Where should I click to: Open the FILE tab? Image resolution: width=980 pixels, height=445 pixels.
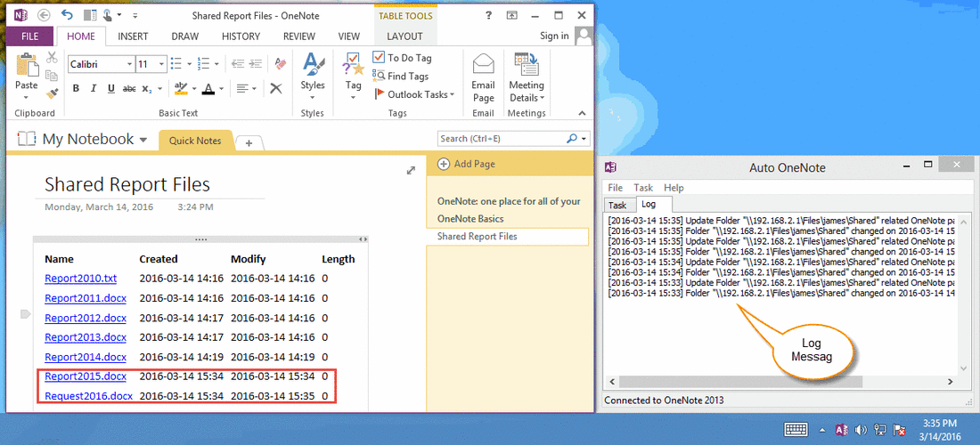(x=30, y=36)
